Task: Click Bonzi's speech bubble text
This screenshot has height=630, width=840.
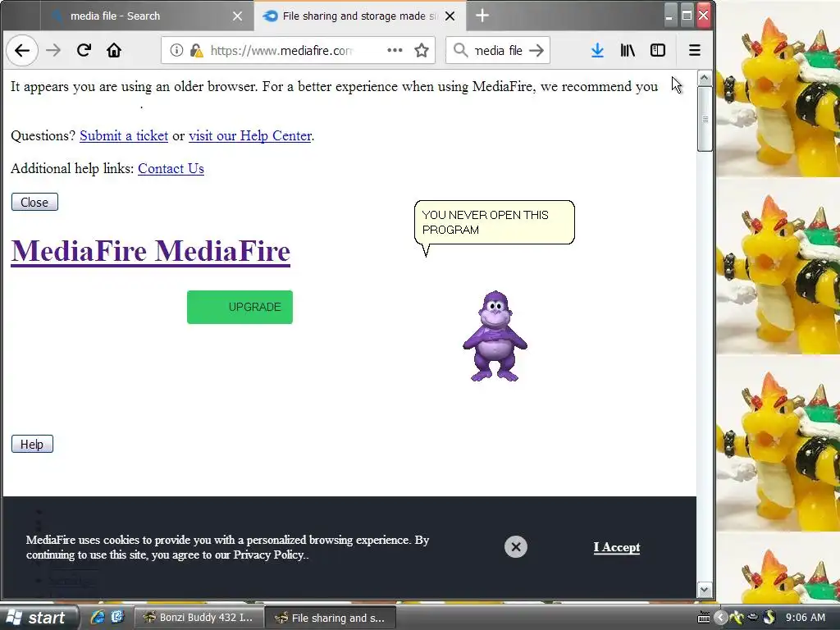Action: pyautogui.click(x=485, y=222)
